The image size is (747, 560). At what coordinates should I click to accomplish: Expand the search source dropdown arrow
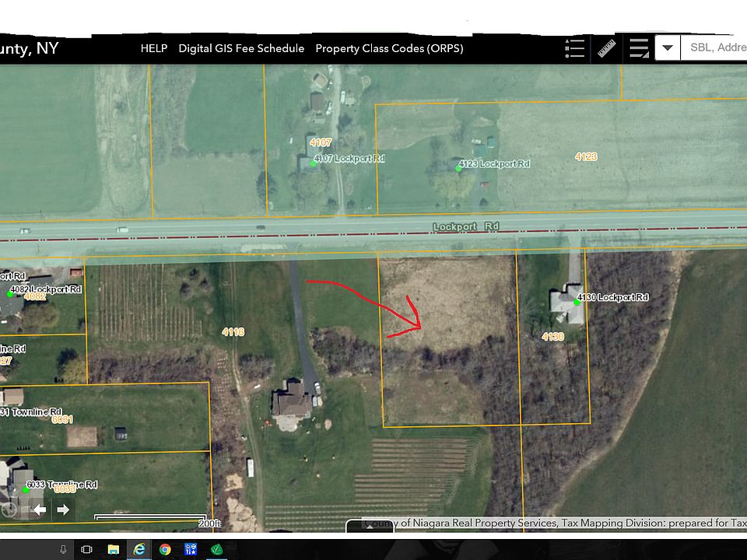(667, 48)
